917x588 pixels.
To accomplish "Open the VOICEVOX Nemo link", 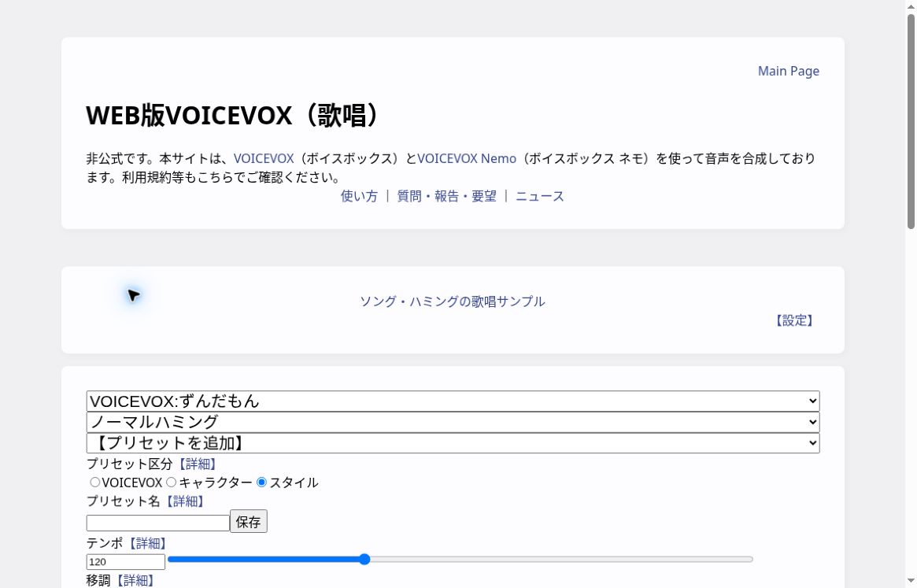I will point(467,158).
